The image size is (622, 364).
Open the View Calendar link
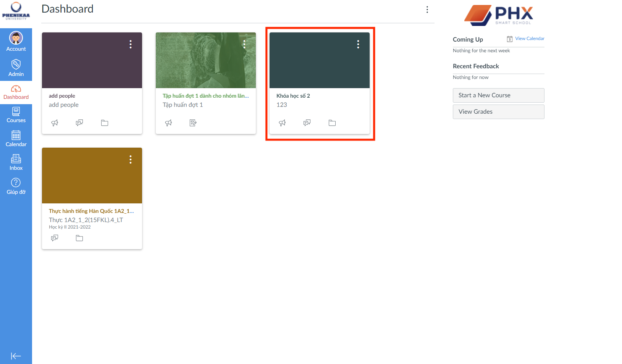[529, 39]
